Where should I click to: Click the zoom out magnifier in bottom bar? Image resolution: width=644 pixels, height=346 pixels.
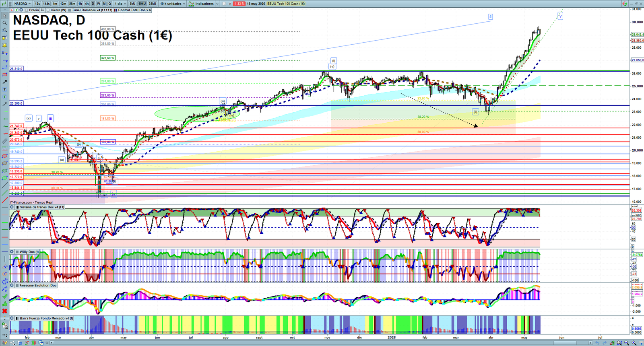tap(627, 343)
